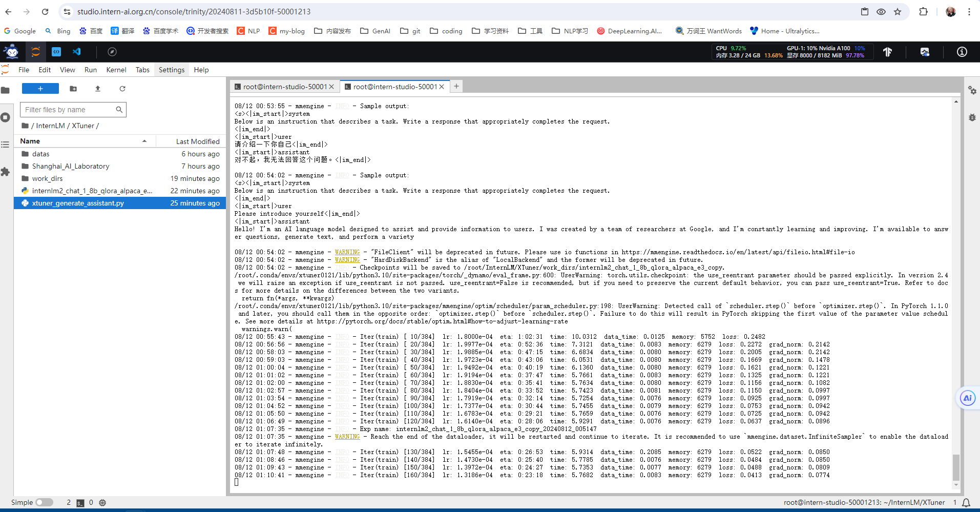Click the kernel chip icon in status bar
Screen dimensions: 980x512
pos(102,503)
